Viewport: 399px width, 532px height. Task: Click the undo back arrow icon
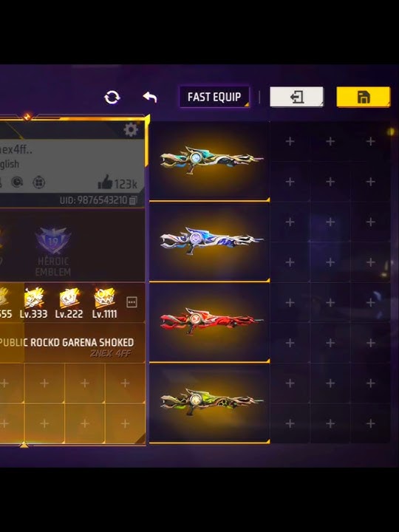[150, 97]
